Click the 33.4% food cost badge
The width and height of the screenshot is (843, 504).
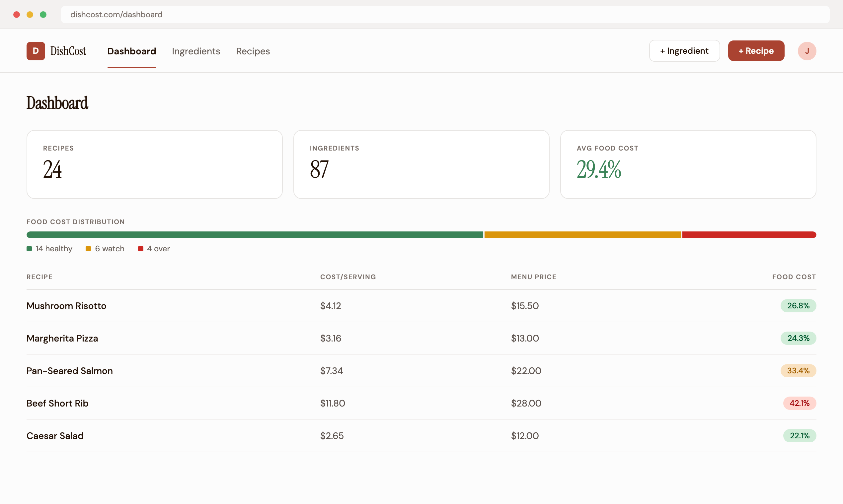[798, 370]
